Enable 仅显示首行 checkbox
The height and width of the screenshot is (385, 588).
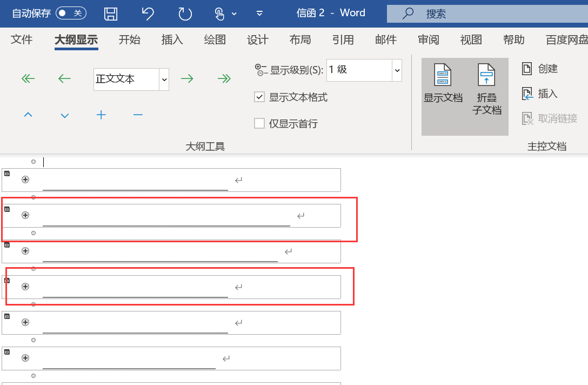(x=259, y=123)
